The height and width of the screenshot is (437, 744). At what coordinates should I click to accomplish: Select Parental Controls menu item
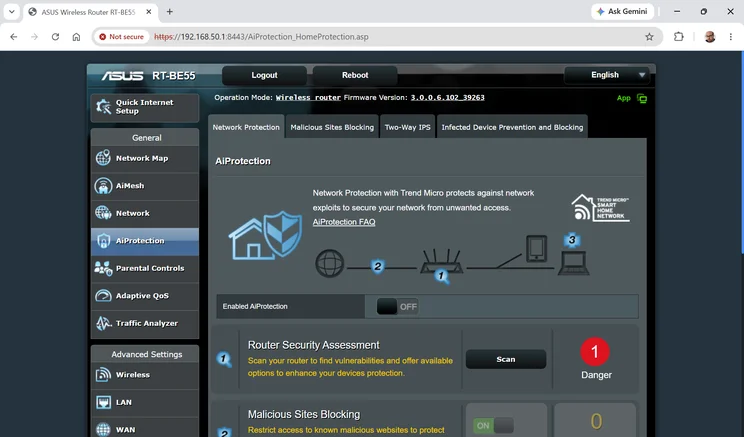click(145, 268)
